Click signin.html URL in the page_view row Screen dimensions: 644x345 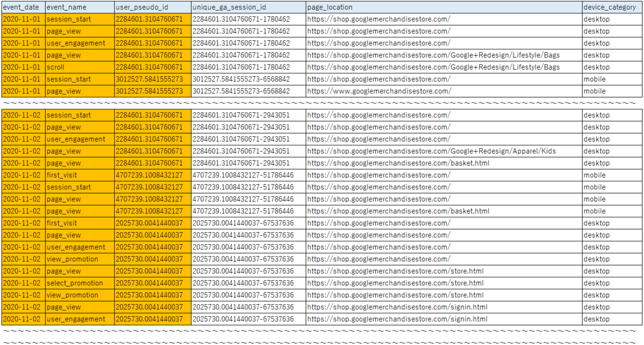(x=444, y=307)
